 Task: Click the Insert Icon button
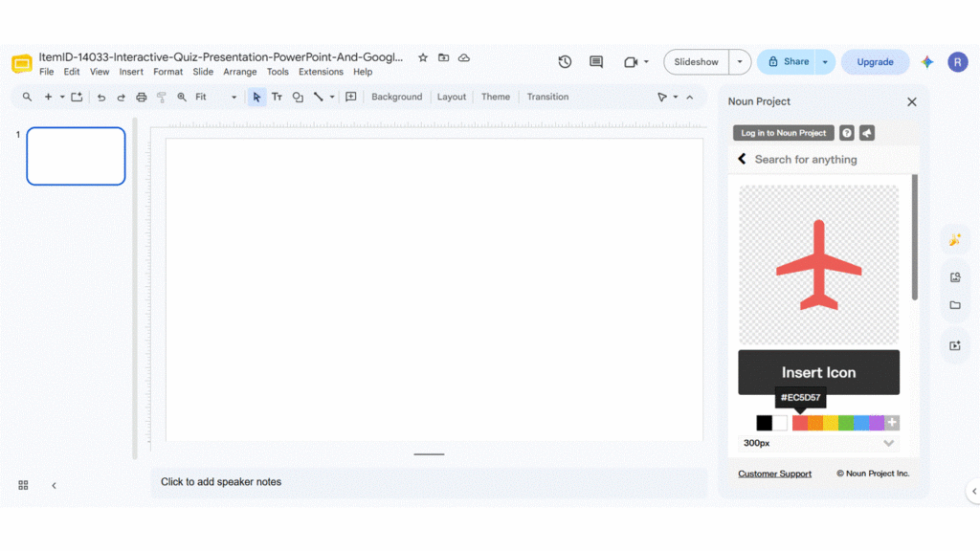819,372
